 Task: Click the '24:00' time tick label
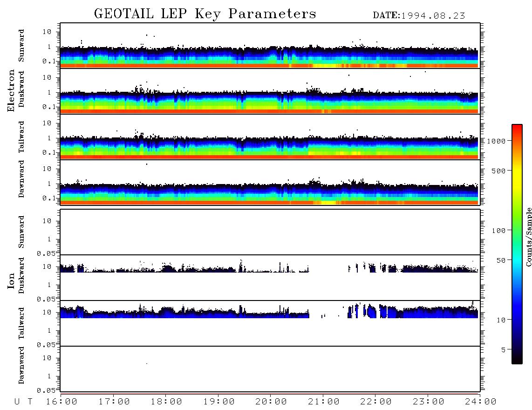point(481,402)
